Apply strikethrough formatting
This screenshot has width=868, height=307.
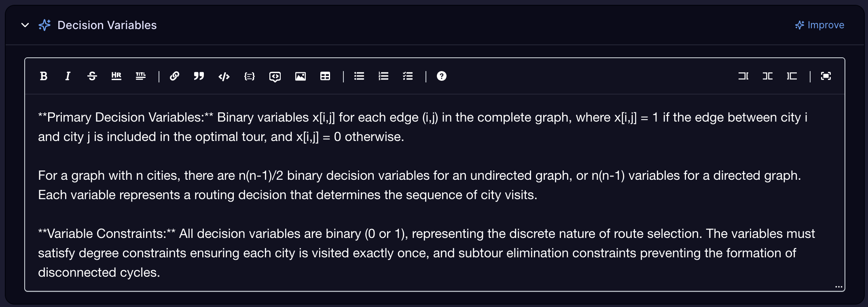click(x=92, y=76)
